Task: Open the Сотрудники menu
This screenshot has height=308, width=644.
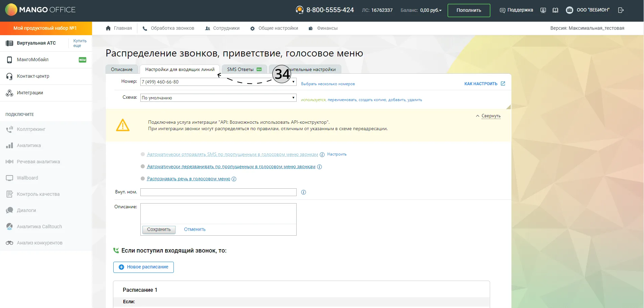Action: (x=222, y=28)
